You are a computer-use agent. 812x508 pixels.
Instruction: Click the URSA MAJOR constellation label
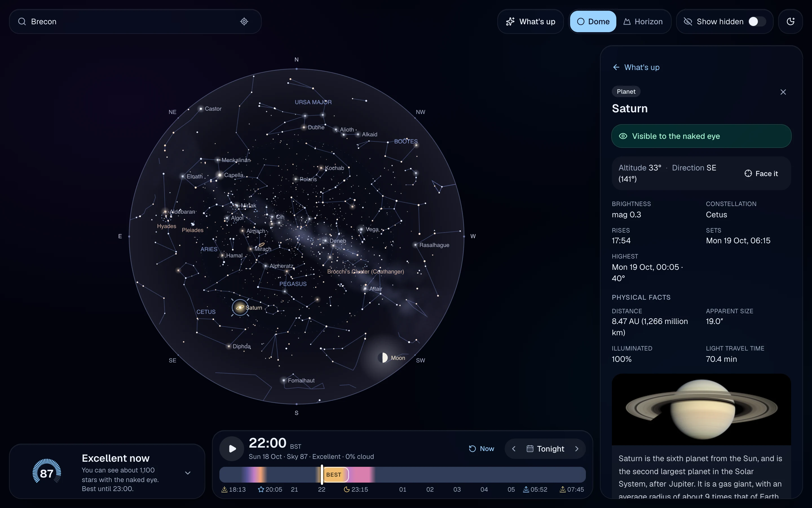[x=313, y=102]
